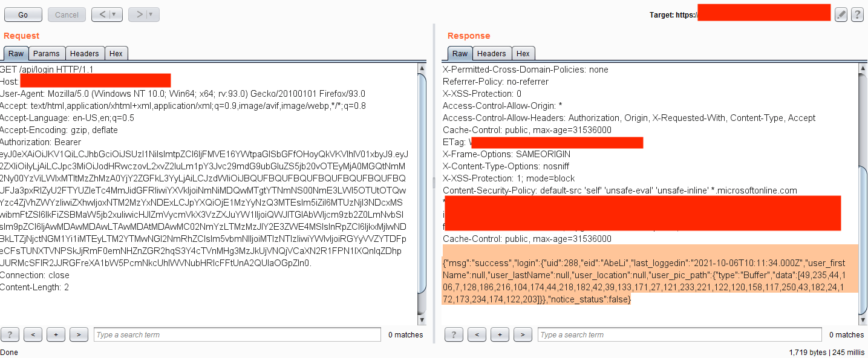Viewport: 868px width, 358px height.
Task: Click the edit target pencil icon
Action: (x=841, y=15)
